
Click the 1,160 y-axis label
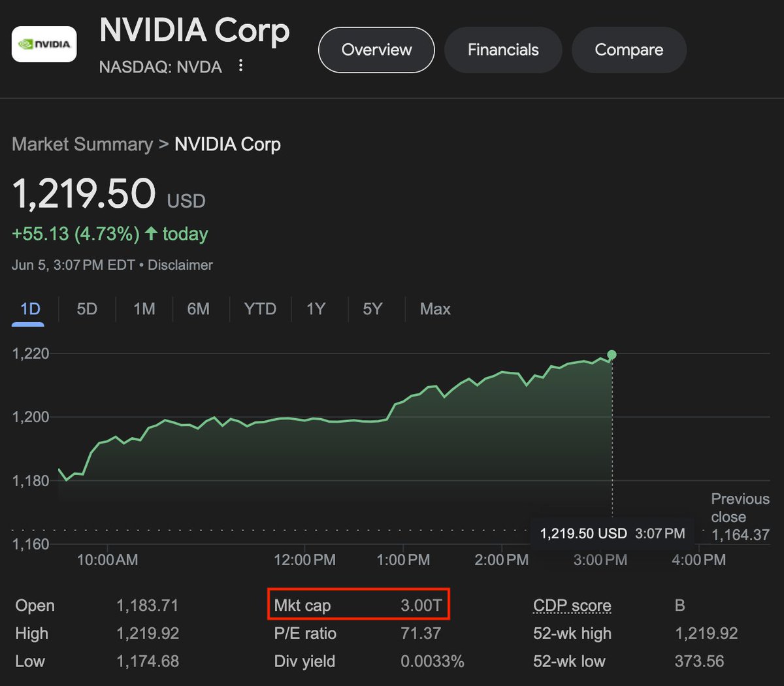pos(31,544)
